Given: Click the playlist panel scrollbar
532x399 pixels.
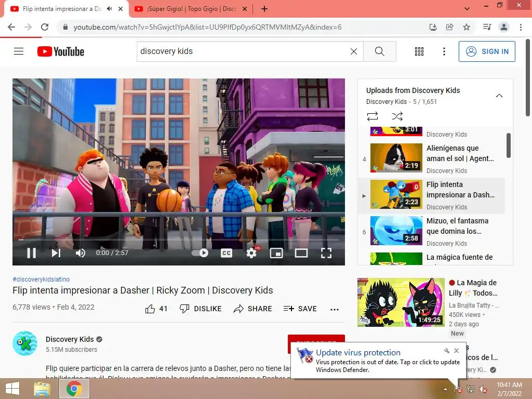Looking at the screenshot, I should (x=509, y=145).
